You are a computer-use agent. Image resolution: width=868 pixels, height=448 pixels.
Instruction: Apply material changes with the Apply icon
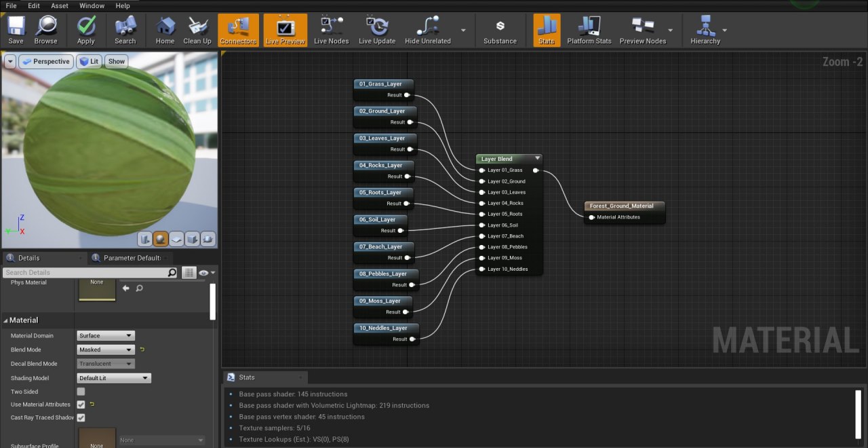(86, 30)
